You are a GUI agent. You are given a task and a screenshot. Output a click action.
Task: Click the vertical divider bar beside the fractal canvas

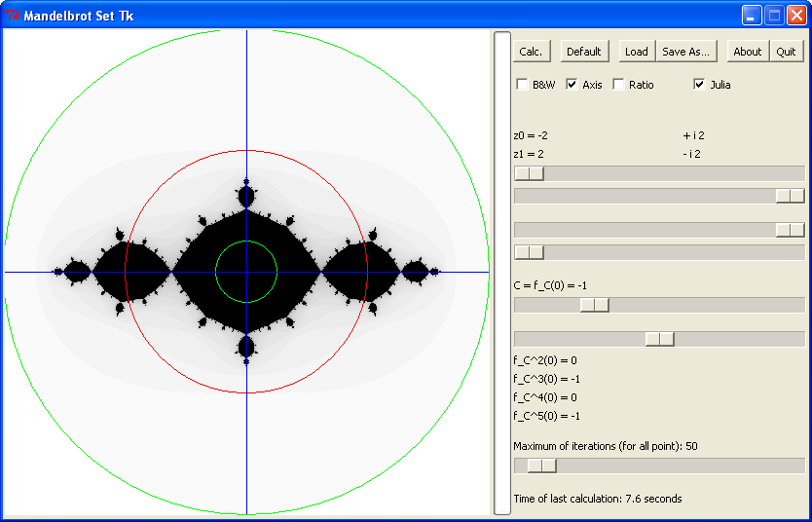click(x=501, y=272)
